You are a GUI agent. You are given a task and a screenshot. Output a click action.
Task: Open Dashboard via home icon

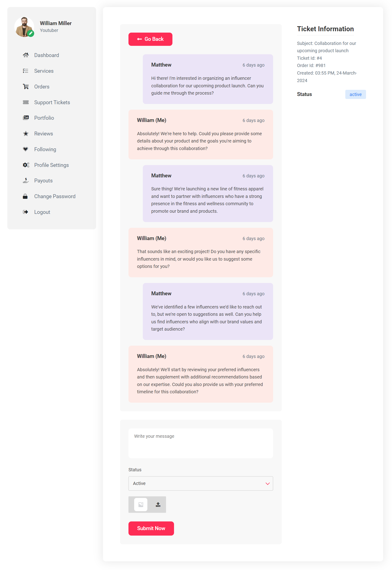[26, 55]
